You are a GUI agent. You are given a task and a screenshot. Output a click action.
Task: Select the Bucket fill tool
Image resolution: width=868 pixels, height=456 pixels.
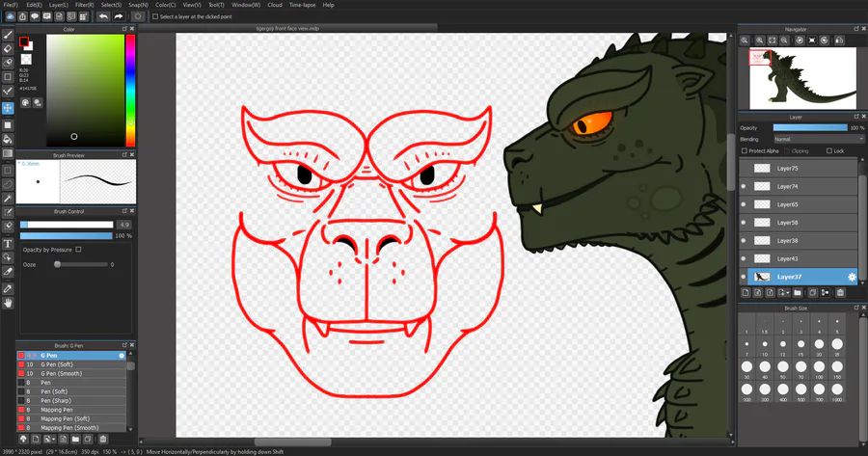click(8, 139)
